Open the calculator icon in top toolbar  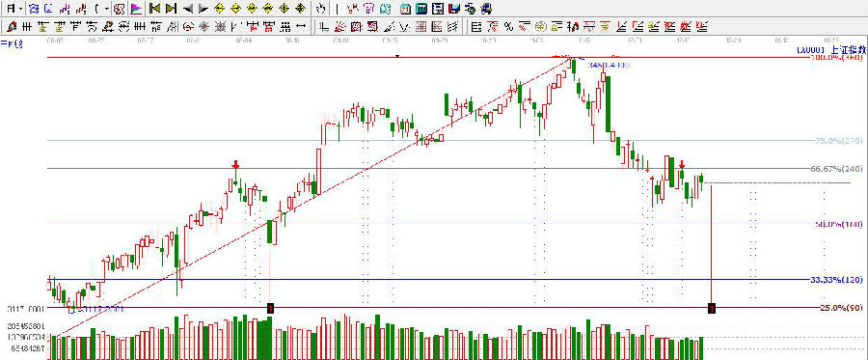pos(421,9)
